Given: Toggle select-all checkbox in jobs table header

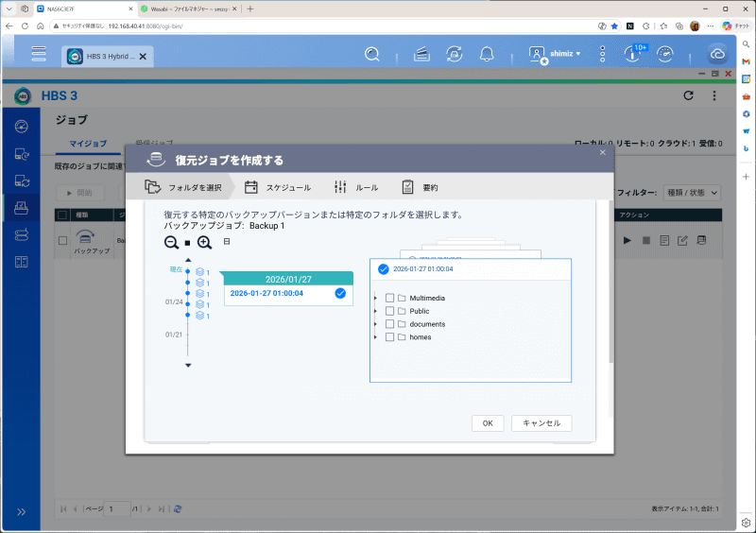Looking at the screenshot, I should point(62,215).
